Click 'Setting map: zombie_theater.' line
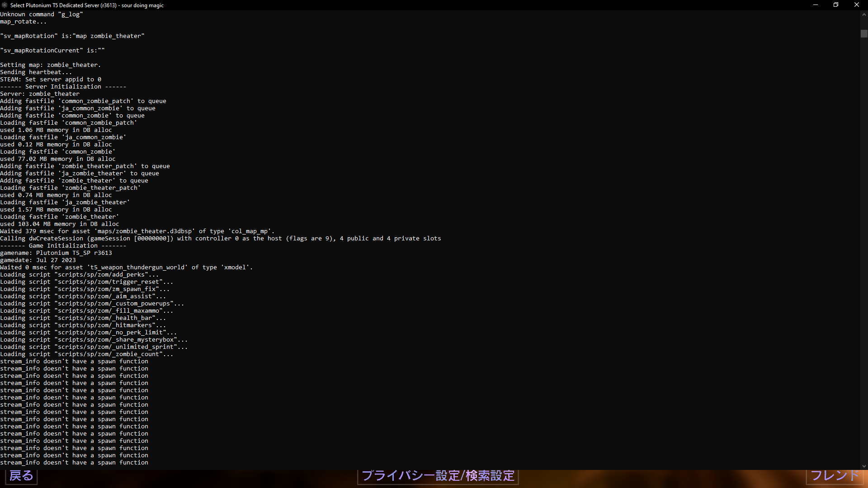 [51, 65]
